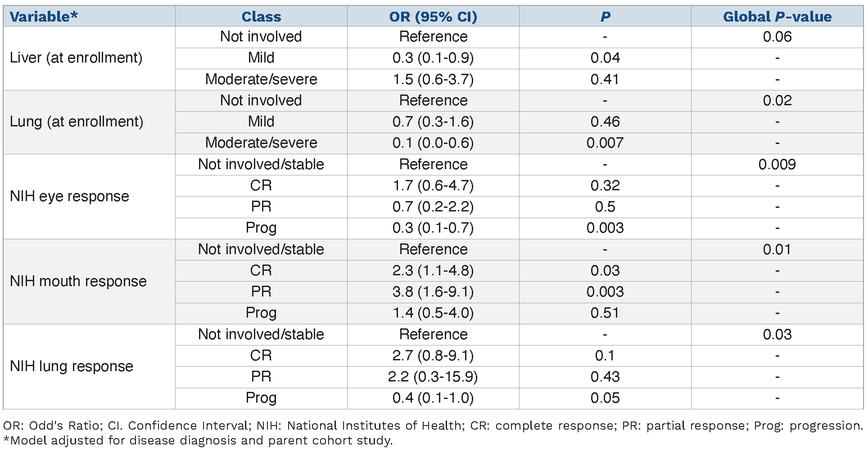Viewport: 868px width, 453px height.
Task: Click the OR (95% CI) column header
Action: (x=433, y=17)
